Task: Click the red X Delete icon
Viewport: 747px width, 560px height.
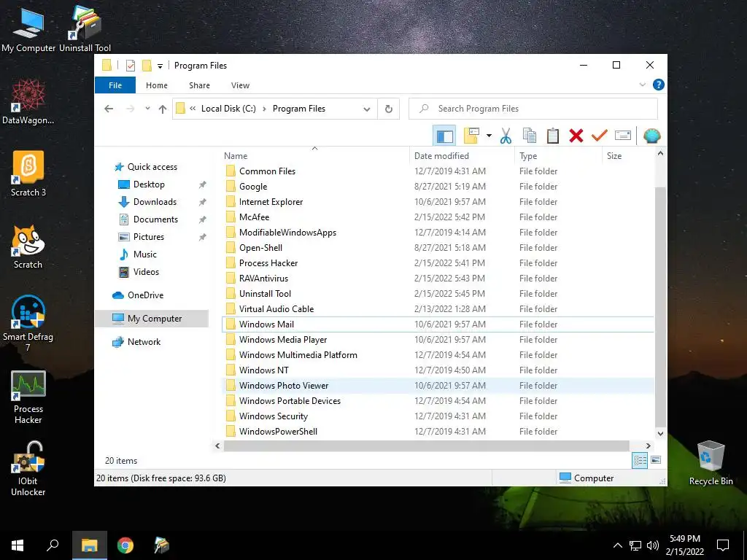Action: (x=576, y=136)
